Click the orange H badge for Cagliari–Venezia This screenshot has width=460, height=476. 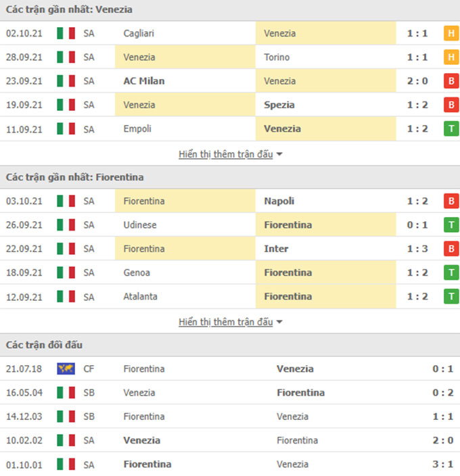coord(451,33)
